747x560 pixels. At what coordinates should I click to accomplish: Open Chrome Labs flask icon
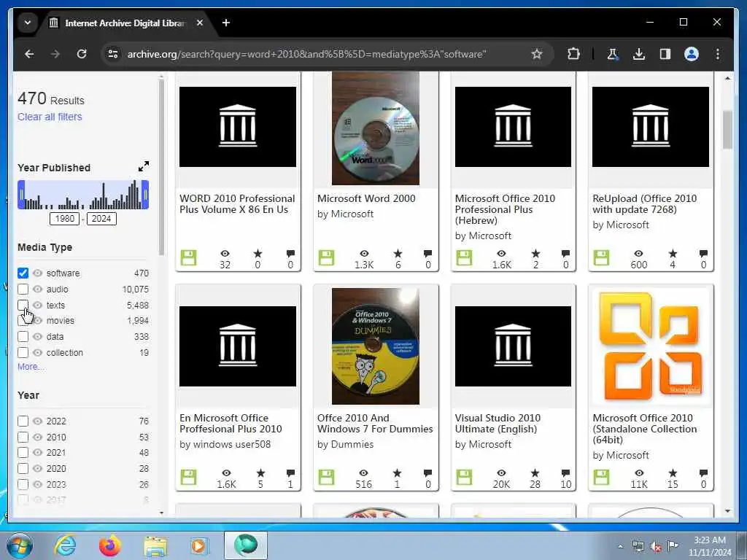pyautogui.click(x=613, y=54)
